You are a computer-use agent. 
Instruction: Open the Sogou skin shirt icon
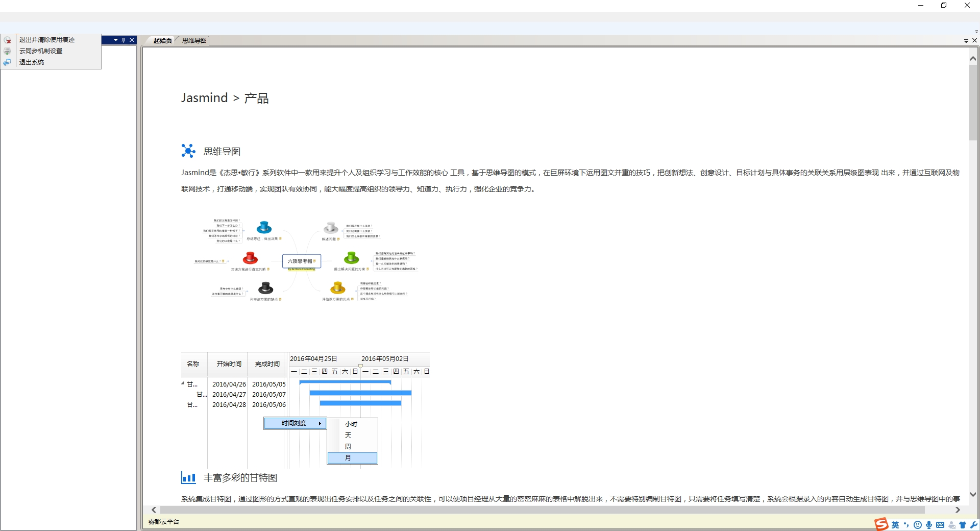(963, 525)
